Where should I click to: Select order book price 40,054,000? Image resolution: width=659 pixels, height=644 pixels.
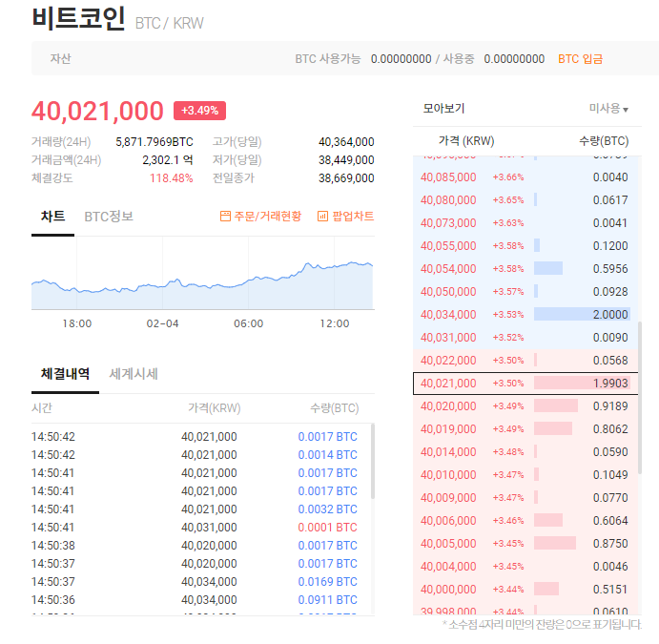pos(448,269)
